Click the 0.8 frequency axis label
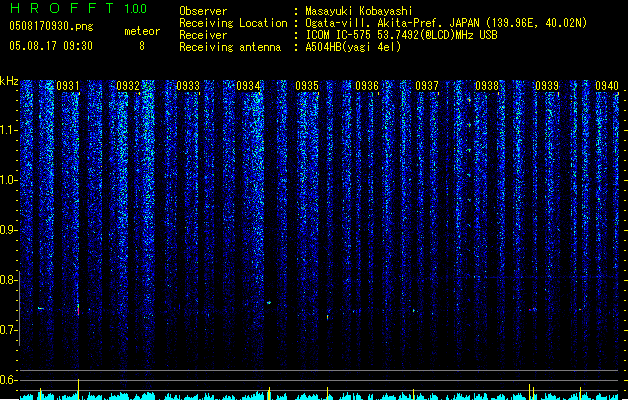The image size is (629, 400). pyautogui.click(x=9, y=280)
